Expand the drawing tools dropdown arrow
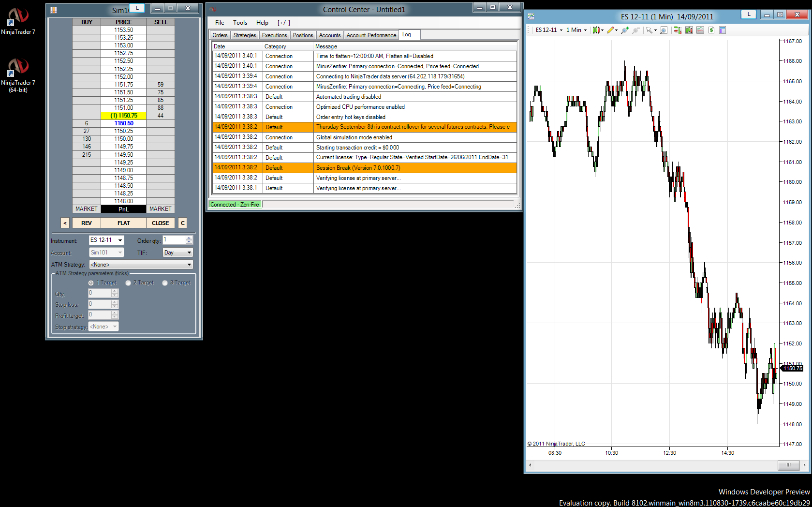 617,30
